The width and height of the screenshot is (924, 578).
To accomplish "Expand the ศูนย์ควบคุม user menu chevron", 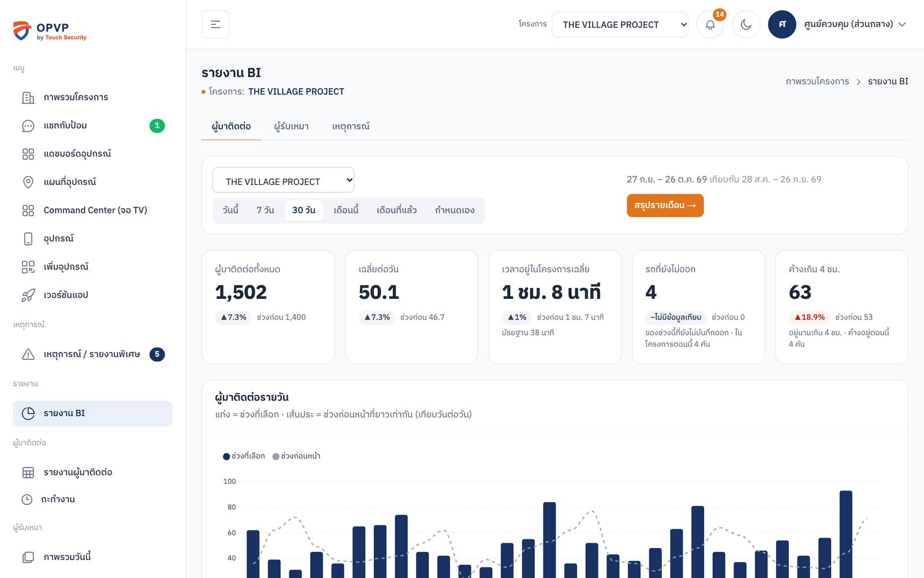I will [902, 24].
